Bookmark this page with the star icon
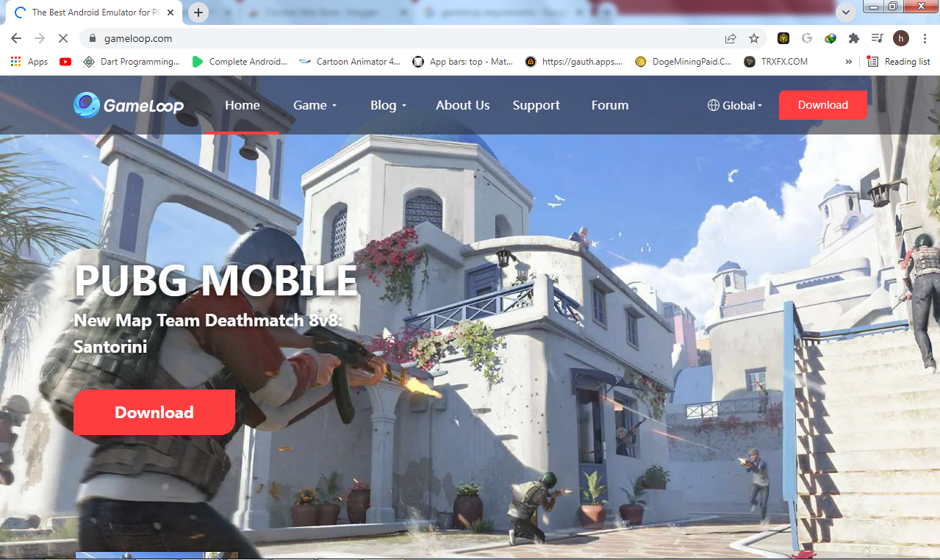The height and width of the screenshot is (560, 940). point(754,38)
